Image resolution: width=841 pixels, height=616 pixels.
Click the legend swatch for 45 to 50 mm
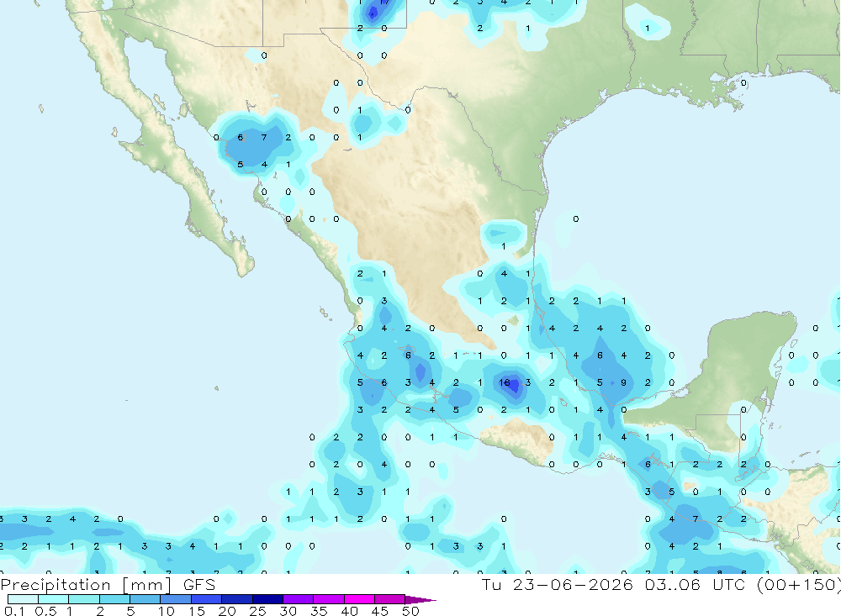390,599
